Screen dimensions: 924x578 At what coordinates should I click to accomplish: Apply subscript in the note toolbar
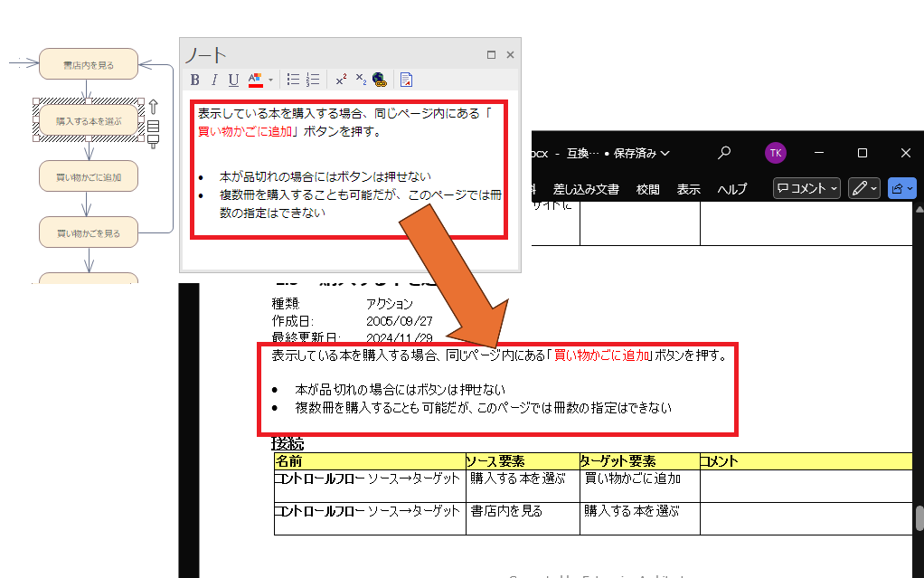[x=360, y=80]
